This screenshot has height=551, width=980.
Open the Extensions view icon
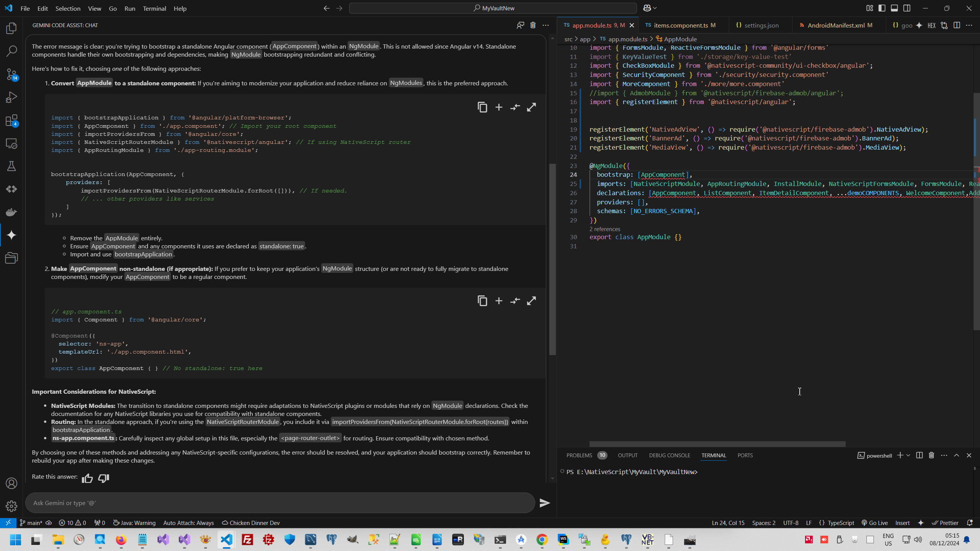pyautogui.click(x=11, y=121)
